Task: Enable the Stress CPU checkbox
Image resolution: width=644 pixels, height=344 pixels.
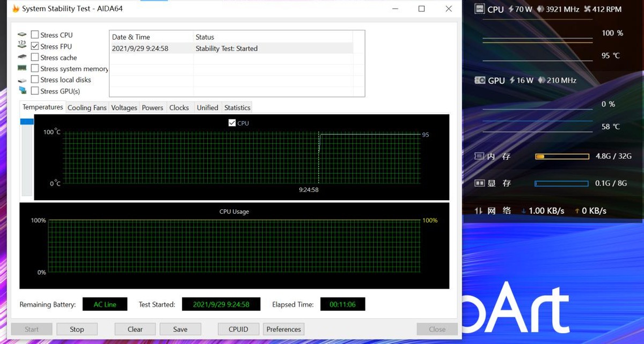Action: click(35, 35)
